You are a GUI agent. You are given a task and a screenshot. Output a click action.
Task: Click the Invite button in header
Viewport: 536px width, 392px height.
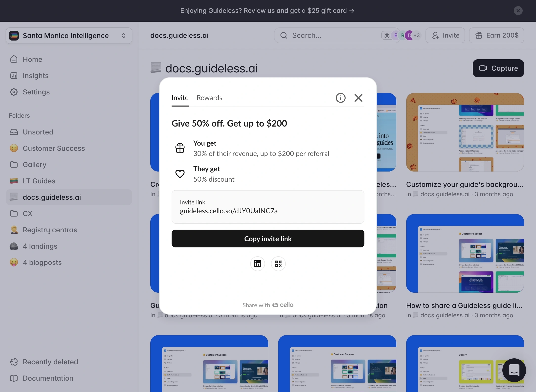[x=445, y=35]
